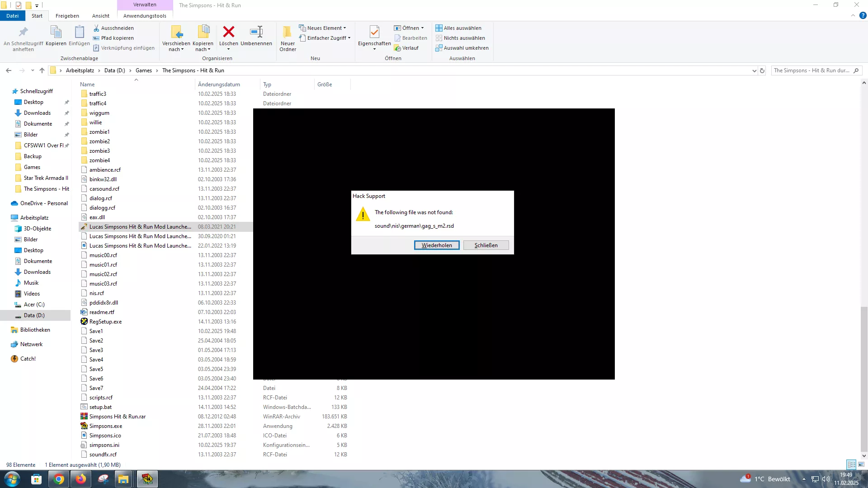This screenshot has height=488, width=868.
Task: Select the simpsons.ini file
Action: click(x=104, y=445)
